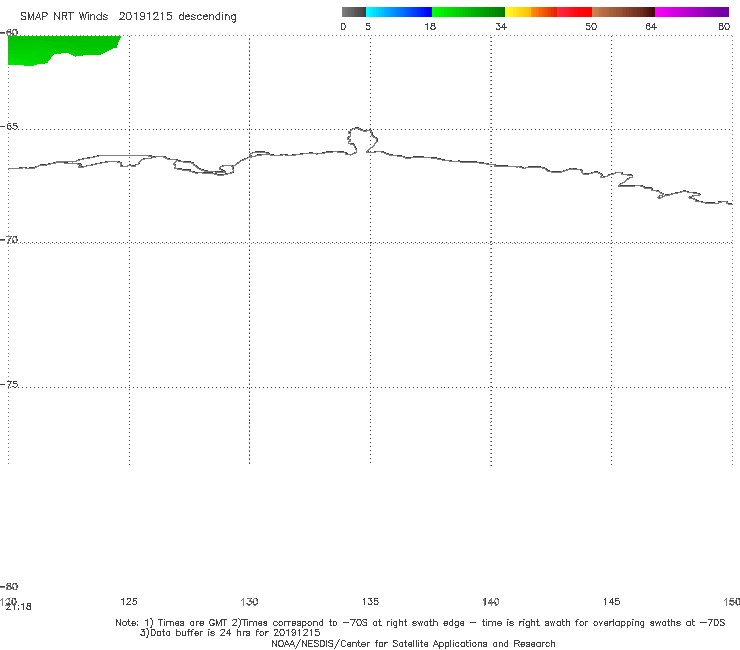Click the color scale label '50'
Image resolution: width=740 pixels, height=650 pixels.
click(x=591, y=26)
